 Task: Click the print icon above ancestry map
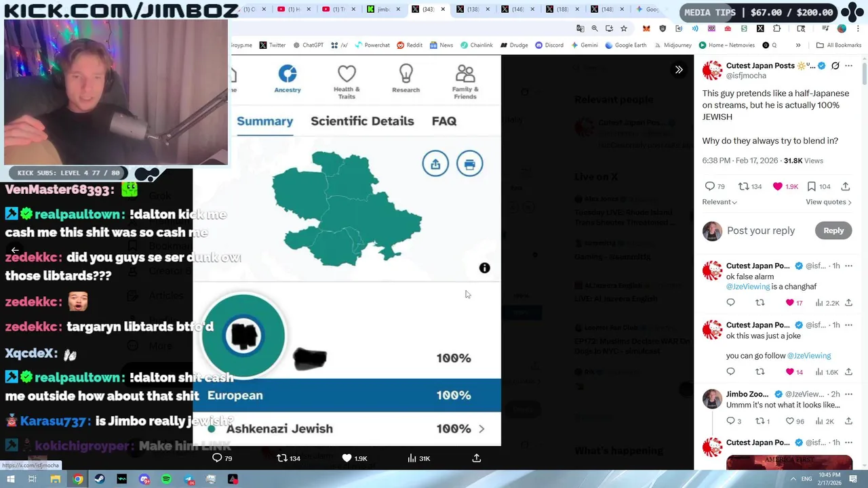[x=470, y=164]
